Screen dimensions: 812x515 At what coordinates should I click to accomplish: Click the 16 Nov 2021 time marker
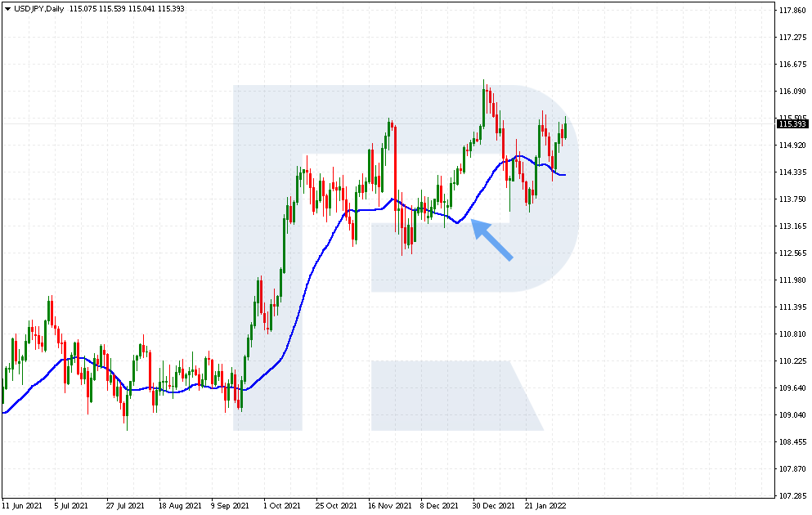pyautogui.click(x=387, y=505)
